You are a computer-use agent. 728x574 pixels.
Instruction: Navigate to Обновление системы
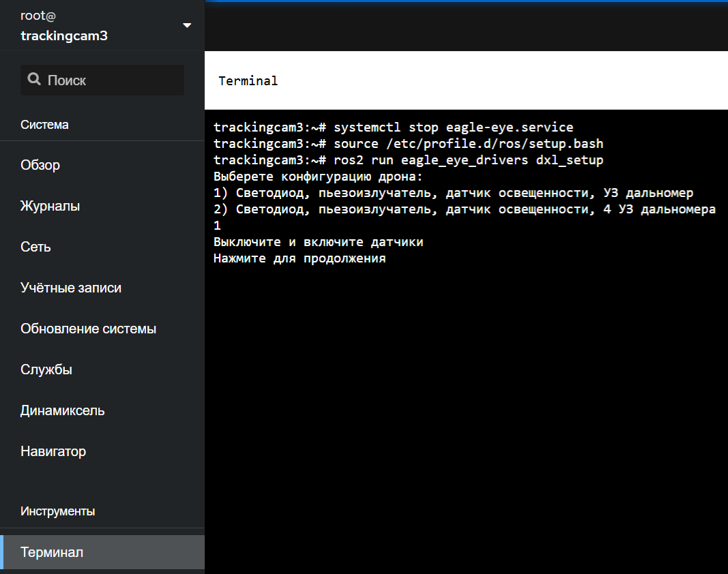point(88,329)
